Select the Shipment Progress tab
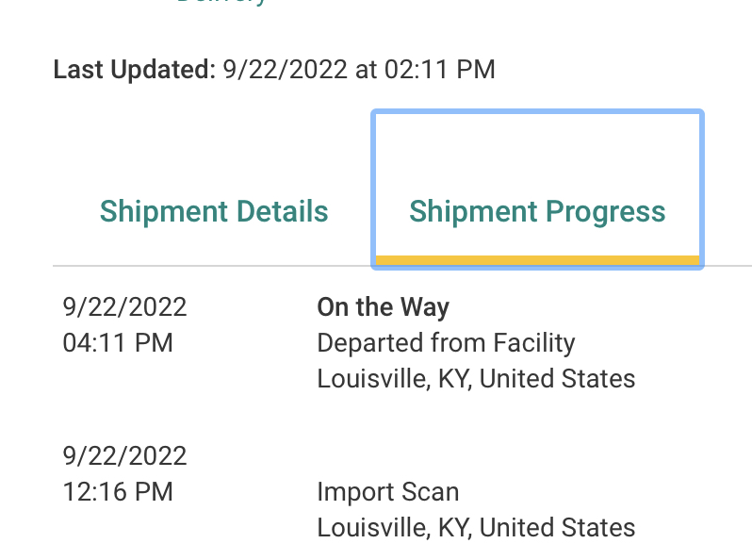Screen dimensions: 752x560 point(537,211)
